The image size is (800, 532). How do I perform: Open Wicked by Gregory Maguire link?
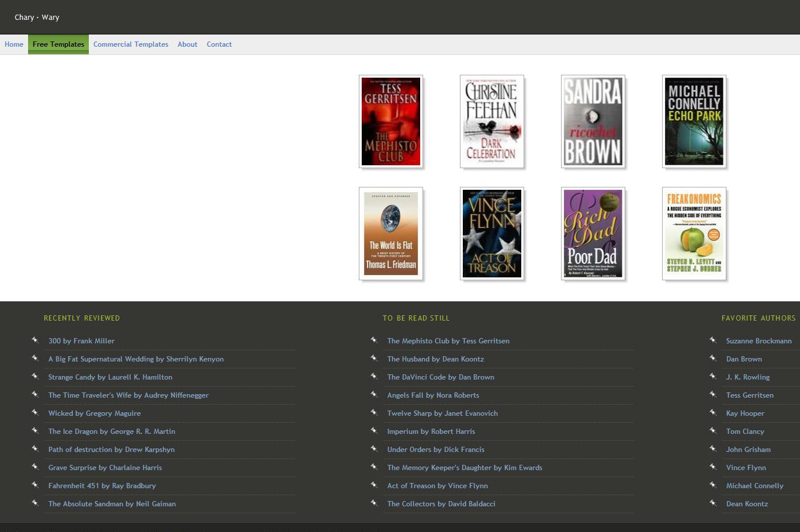(x=95, y=413)
